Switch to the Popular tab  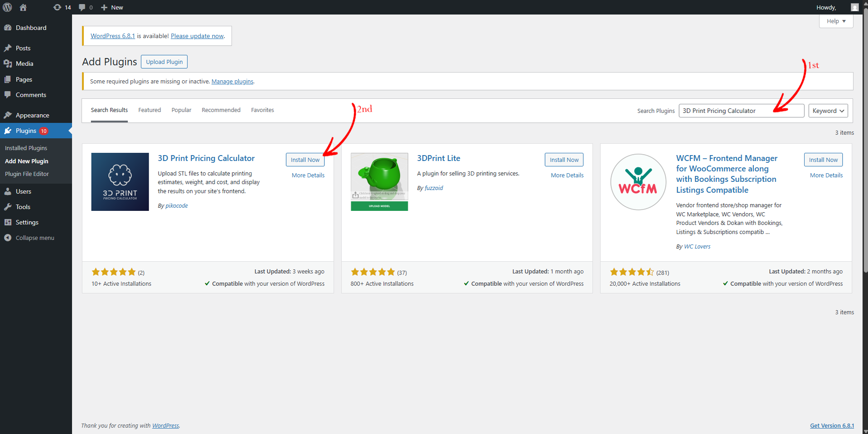pos(181,110)
